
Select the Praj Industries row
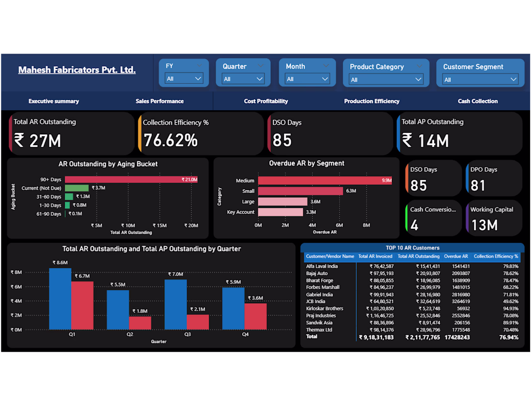(x=412, y=316)
